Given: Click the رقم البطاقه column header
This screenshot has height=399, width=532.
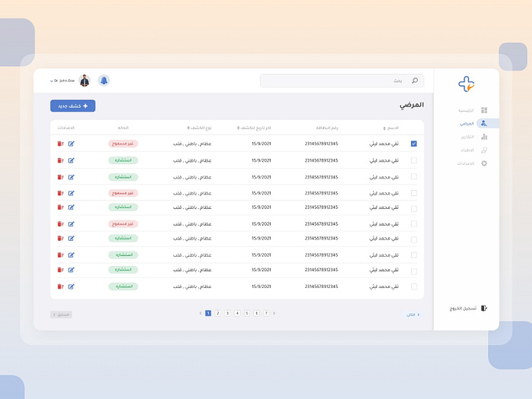Looking at the screenshot, I should click(x=327, y=128).
